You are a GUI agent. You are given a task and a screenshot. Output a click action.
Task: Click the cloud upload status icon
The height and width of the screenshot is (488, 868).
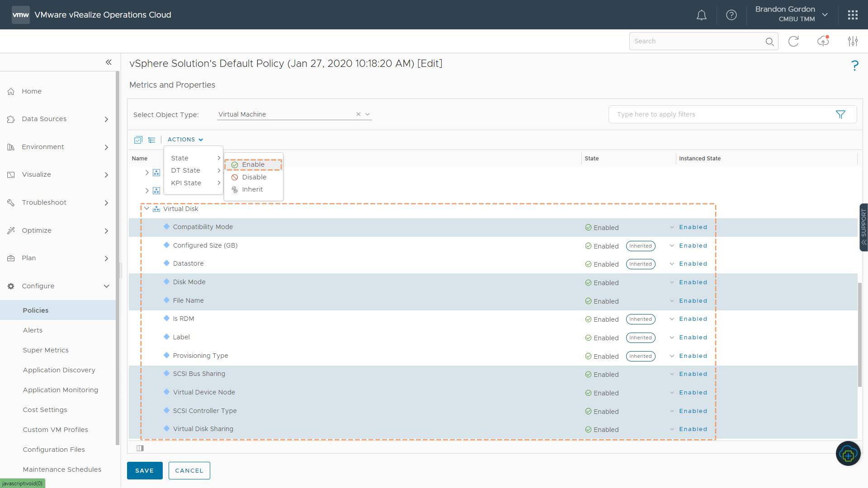823,41
